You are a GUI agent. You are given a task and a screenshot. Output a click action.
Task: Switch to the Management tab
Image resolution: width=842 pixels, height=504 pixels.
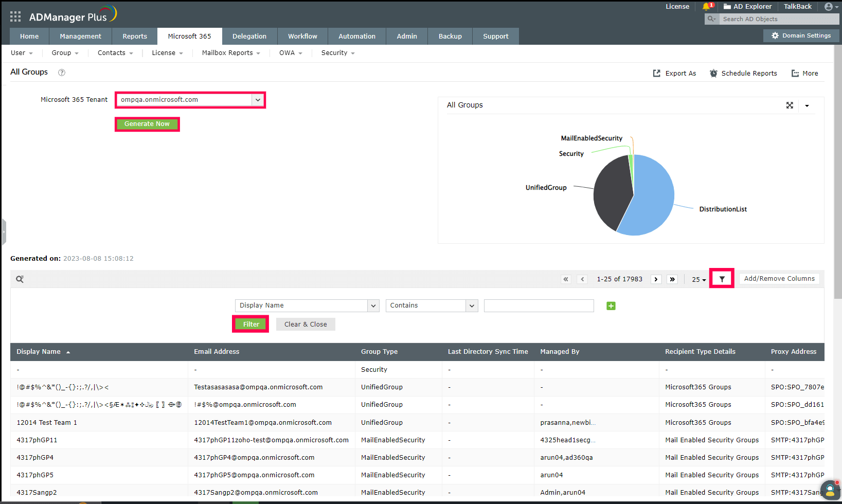tap(80, 37)
